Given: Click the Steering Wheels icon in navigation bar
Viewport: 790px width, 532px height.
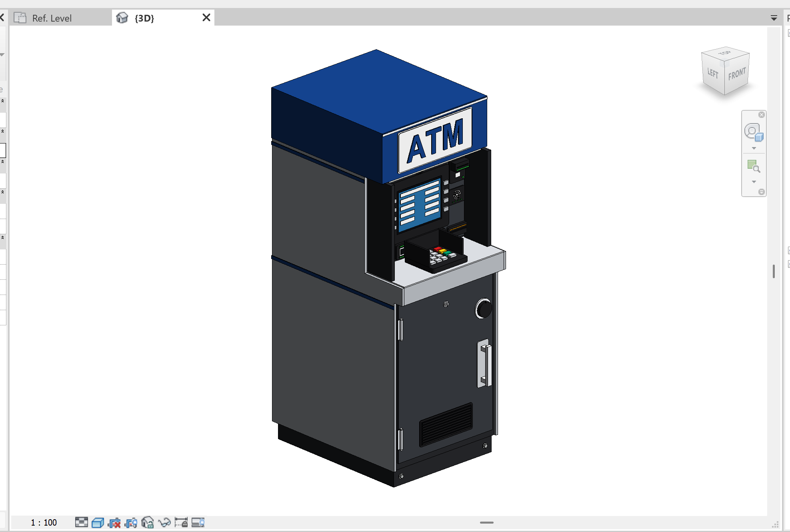Looking at the screenshot, I should pyautogui.click(x=754, y=132).
